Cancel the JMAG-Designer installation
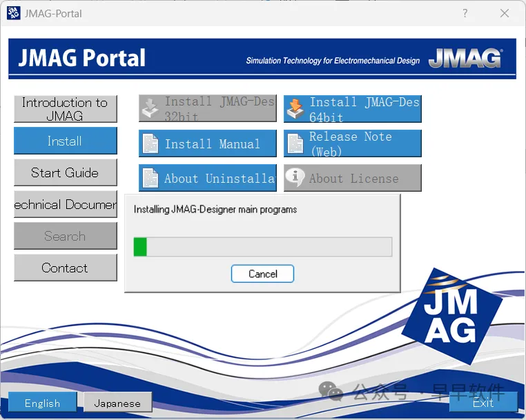526x420 pixels. 263,274
